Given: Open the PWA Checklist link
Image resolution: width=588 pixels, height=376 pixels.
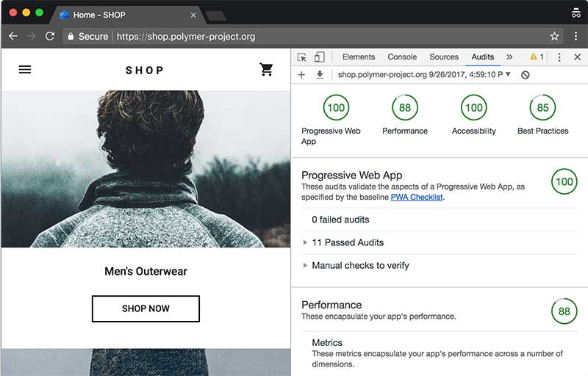Looking at the screenshot, I should click(x=417, y=197).
